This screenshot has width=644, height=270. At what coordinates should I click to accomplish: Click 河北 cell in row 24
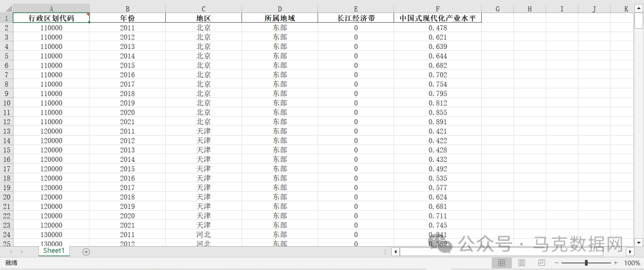click(x=204, y=235)
